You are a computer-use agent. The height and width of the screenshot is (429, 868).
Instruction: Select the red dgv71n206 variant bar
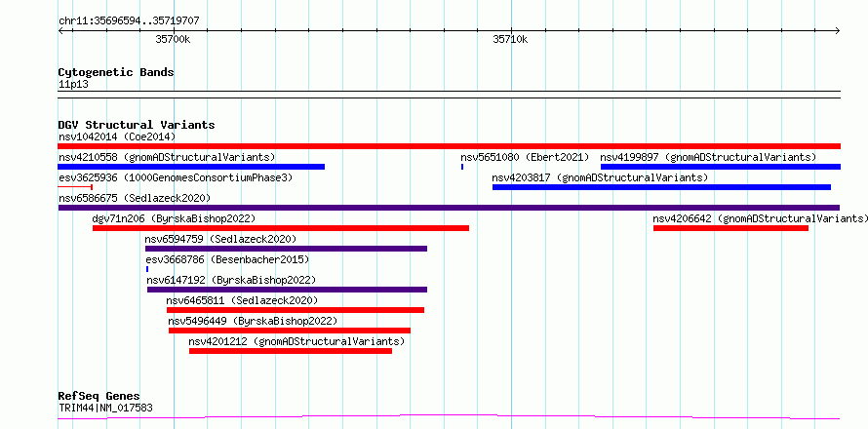point(281,228)
